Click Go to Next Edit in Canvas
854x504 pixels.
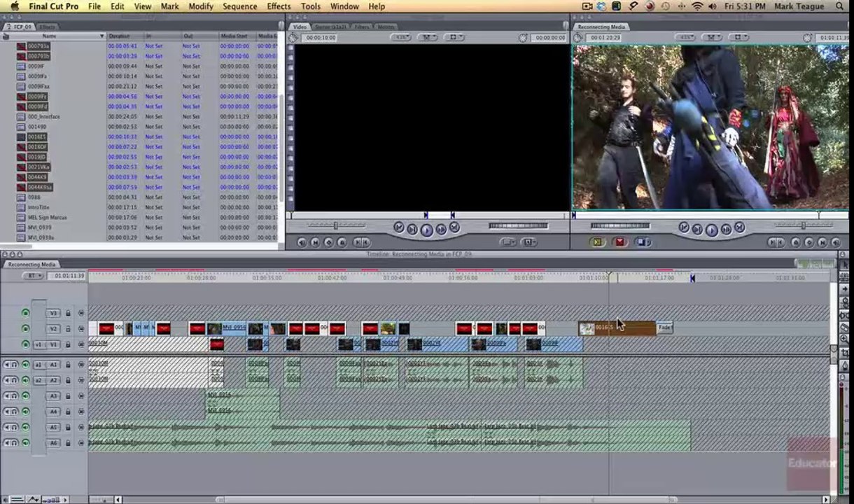(x=739, y=227)
